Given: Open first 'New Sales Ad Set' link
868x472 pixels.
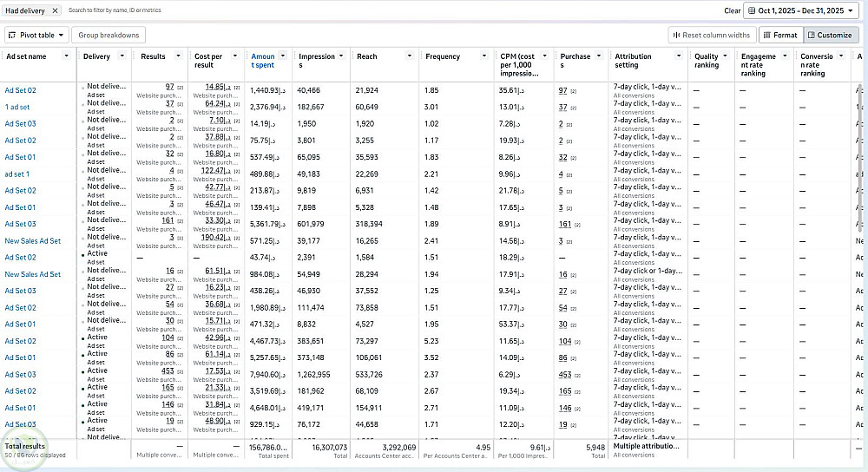Looking at the screenshot, I should (33, 241).
